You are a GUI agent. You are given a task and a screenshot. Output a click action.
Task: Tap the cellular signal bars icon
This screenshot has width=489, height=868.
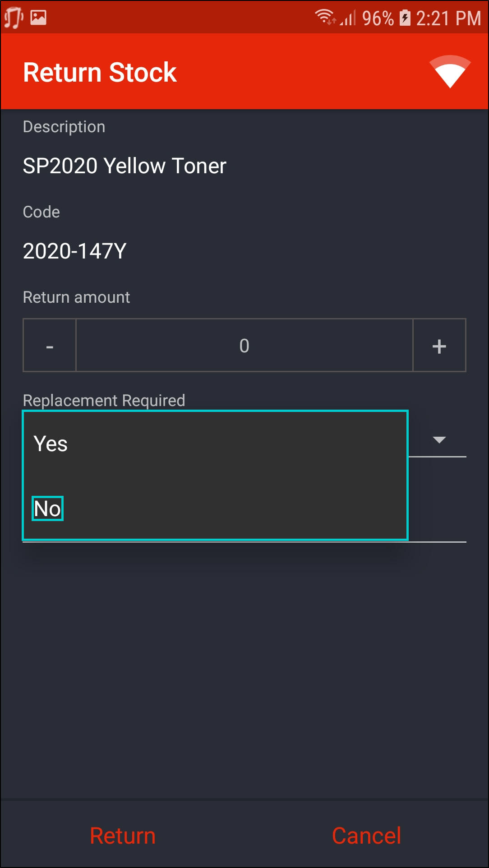(x=348, y=18)
